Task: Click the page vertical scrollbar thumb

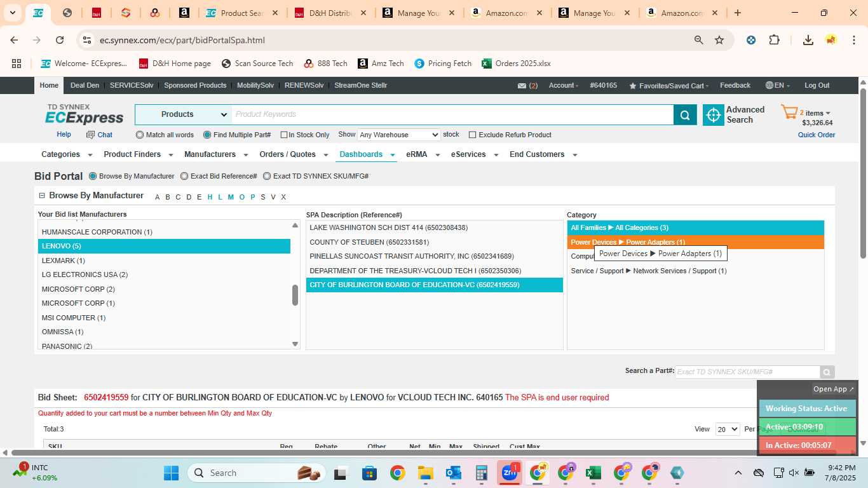Action: coord(863,172)
